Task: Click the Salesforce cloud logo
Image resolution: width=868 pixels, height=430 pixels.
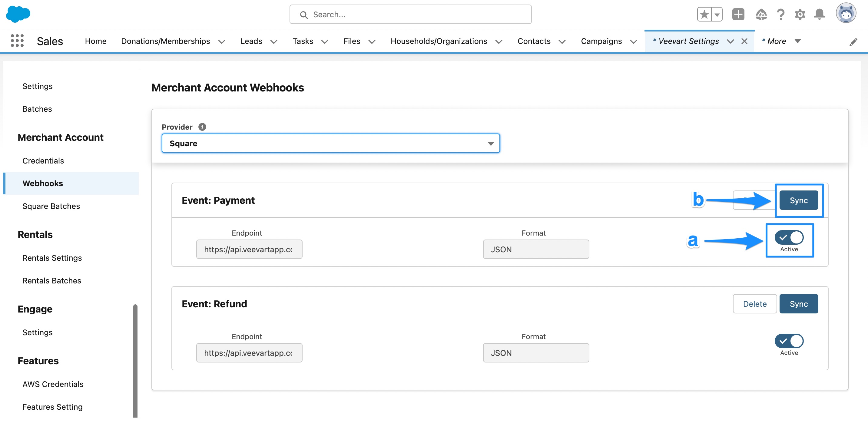Action: coord(18,14)
